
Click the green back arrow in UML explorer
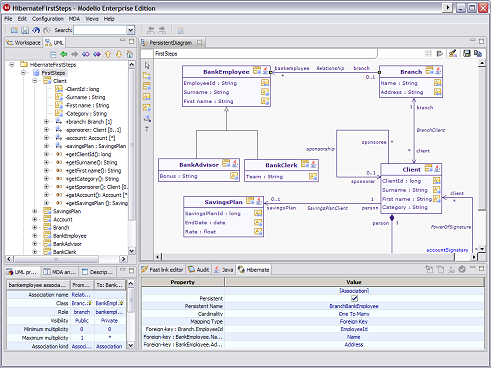64,54
